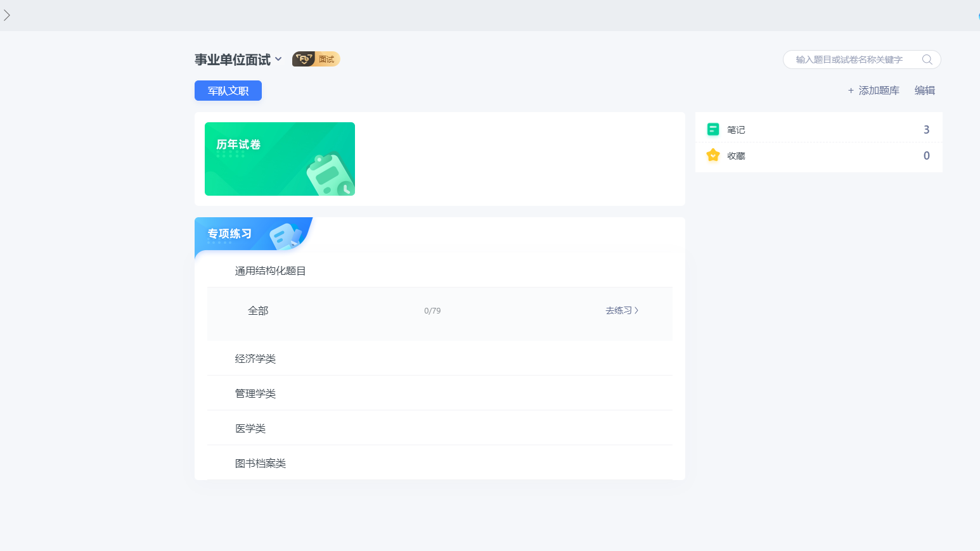
Task: Click the 编辑 link
Action: 924,91
